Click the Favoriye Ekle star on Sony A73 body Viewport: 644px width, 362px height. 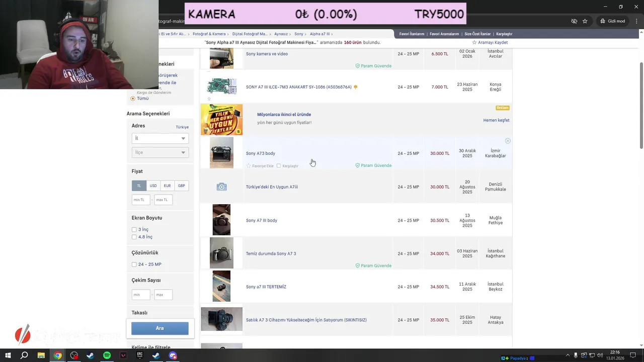pos(249,166)
